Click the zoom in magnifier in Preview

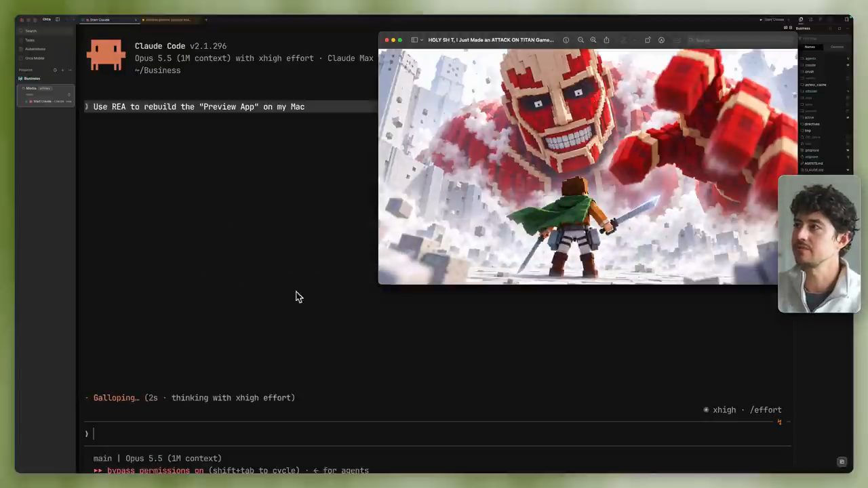pos(593,40)
